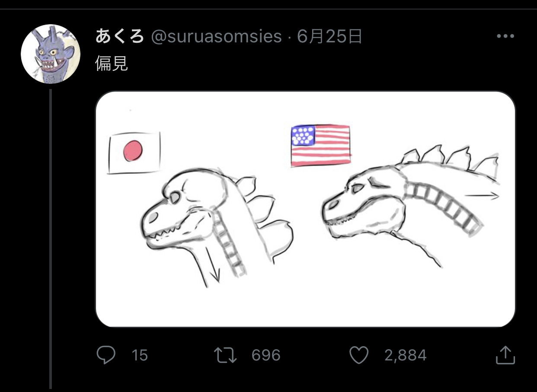
Task: Open the three-dot more options menu
Action: [505, 36]
